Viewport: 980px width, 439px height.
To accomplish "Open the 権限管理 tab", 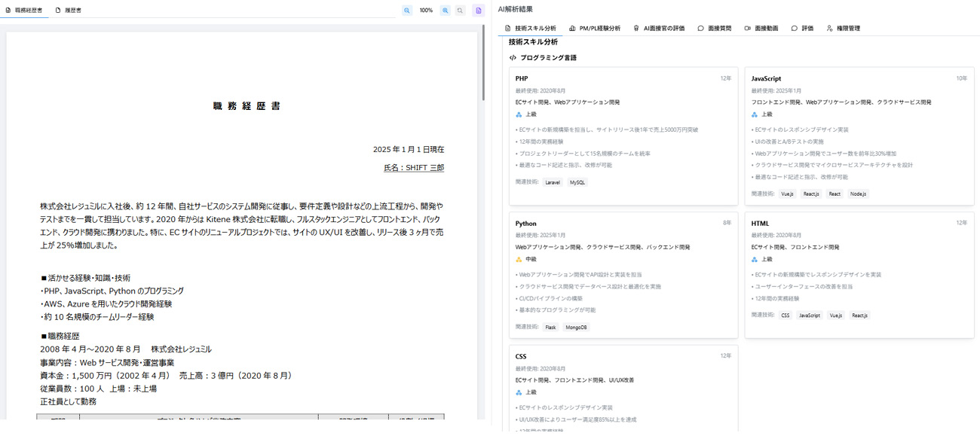I will (843, 28).
